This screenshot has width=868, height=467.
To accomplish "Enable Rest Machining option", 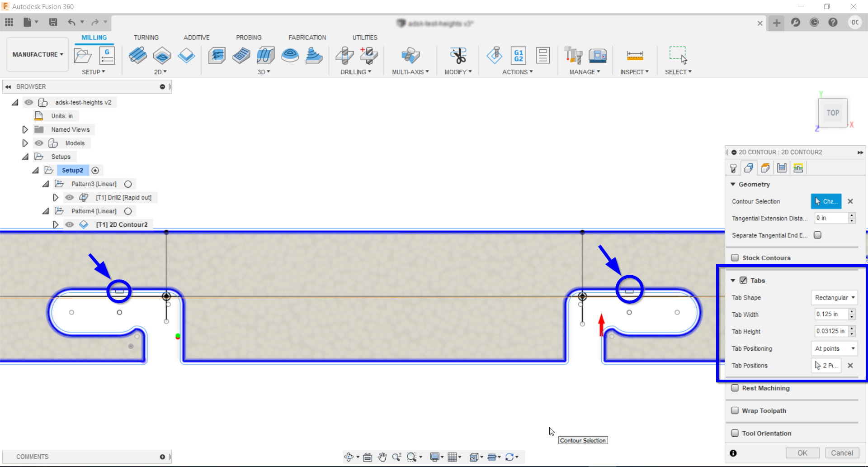I will 736,388.
